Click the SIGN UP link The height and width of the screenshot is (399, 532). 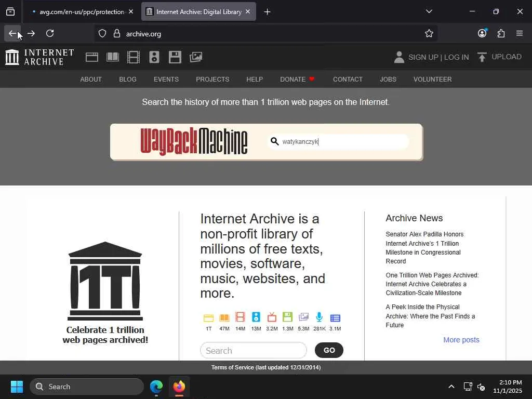click(x=423, y=57)
